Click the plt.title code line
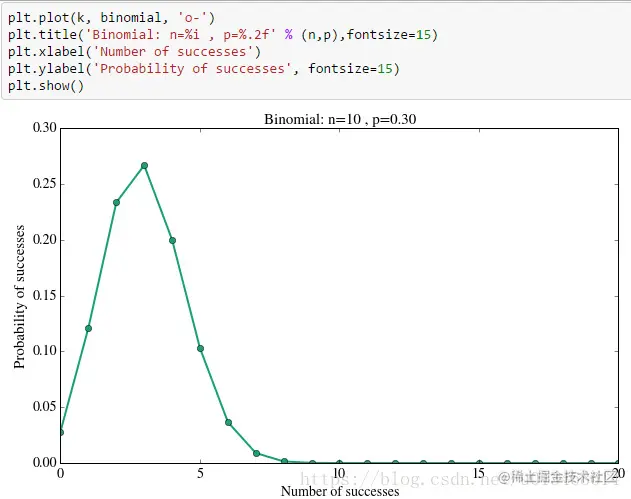This screenshot has height=499, width=631. [223, 35]
